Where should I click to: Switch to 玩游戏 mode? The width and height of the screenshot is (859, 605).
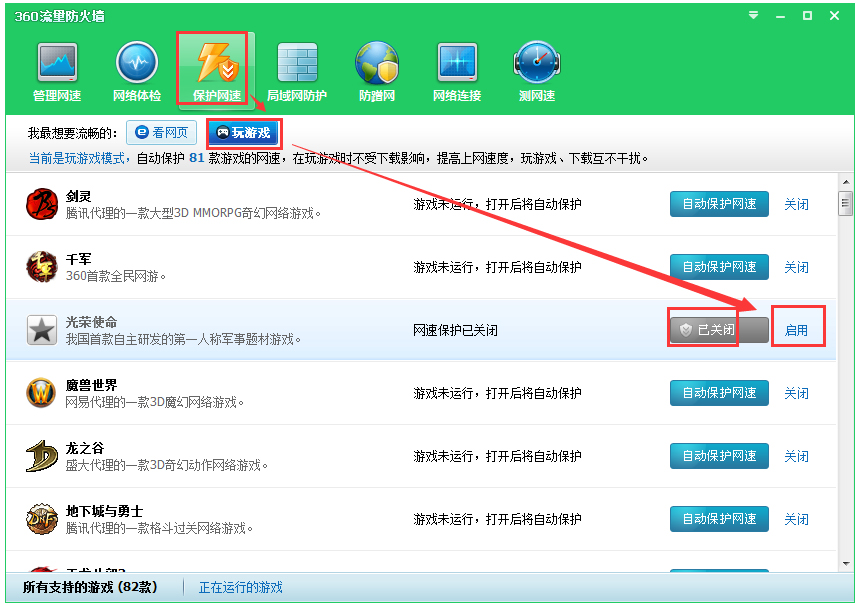tap(243, 133)
